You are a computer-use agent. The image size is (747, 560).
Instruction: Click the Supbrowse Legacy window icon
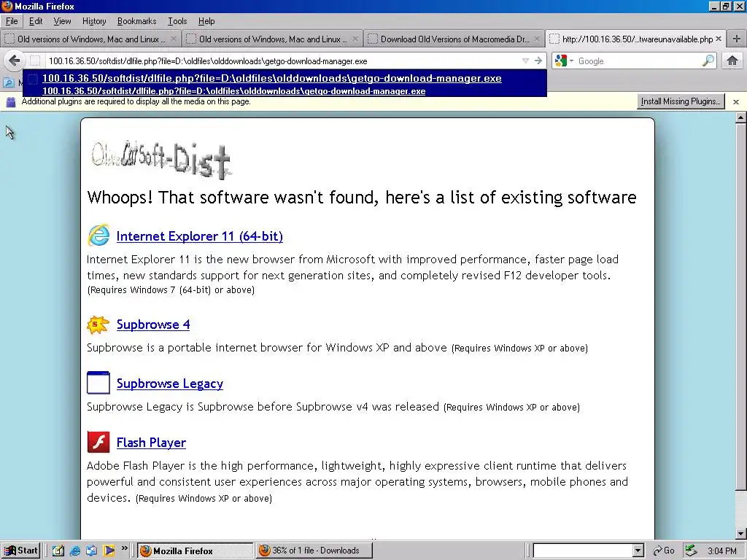(98, 383)
